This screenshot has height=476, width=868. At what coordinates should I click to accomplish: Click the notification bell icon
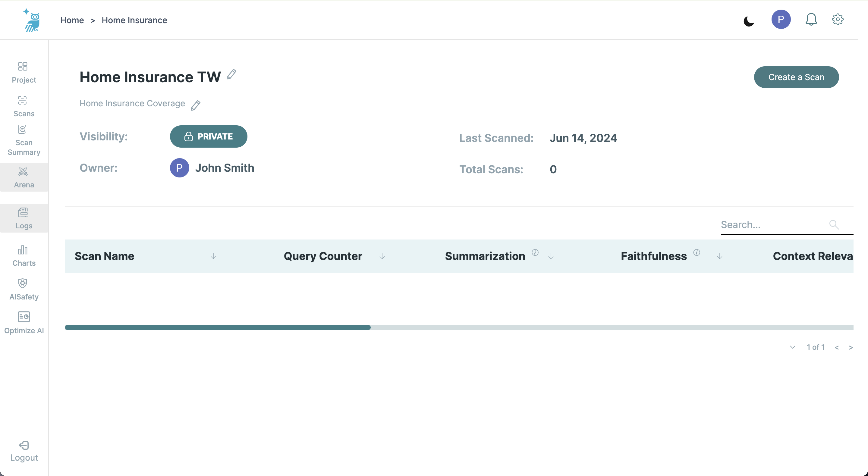(811, 20)
